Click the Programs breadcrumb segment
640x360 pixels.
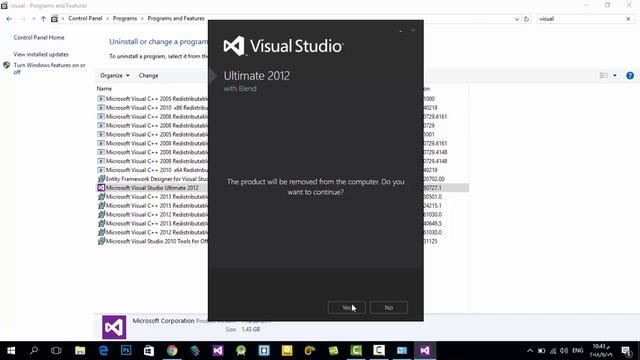125,18
